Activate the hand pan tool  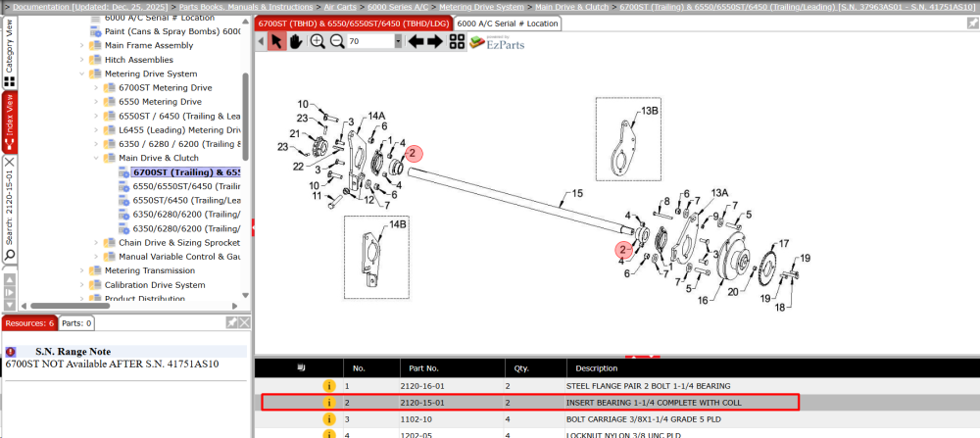296,42
